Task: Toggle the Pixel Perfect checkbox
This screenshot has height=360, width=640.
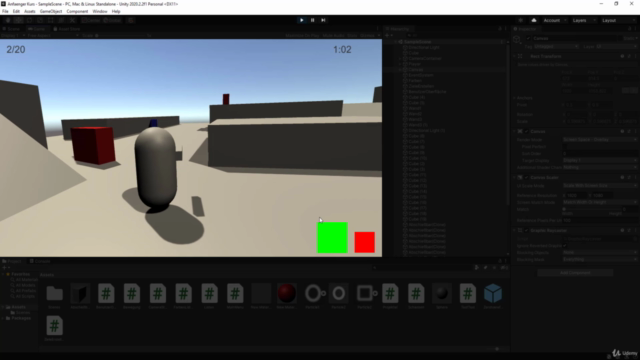Action: coord(565,147)
